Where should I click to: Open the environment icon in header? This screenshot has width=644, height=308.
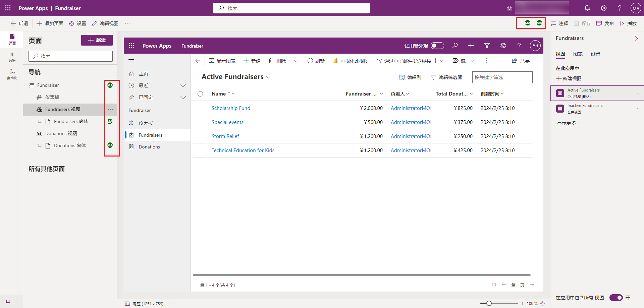click(509, 8)
